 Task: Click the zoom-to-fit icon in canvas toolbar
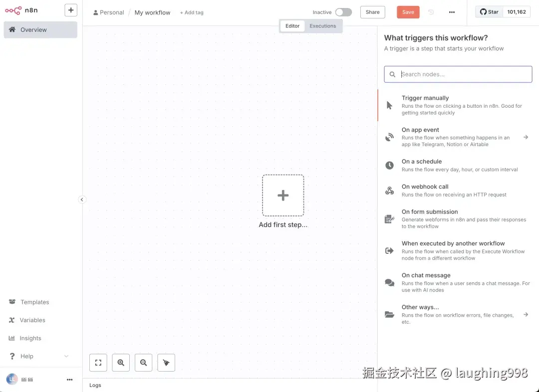pyautogui.click(x=98, y=363)
